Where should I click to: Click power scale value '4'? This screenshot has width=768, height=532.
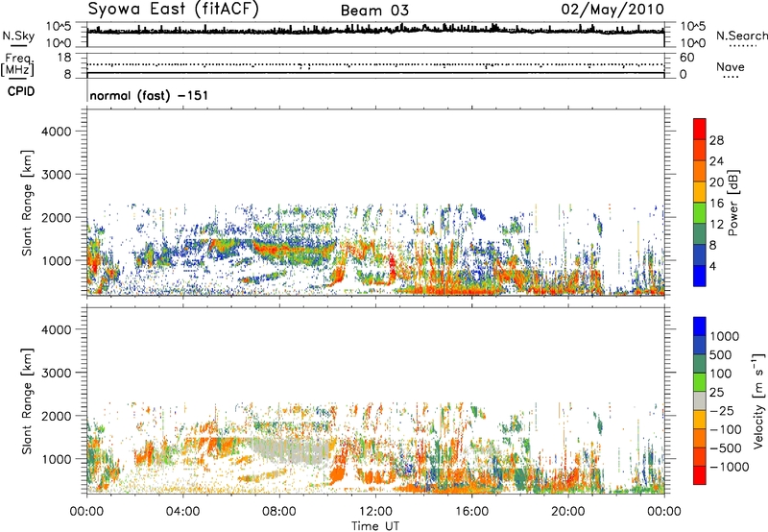pos(712,266)
